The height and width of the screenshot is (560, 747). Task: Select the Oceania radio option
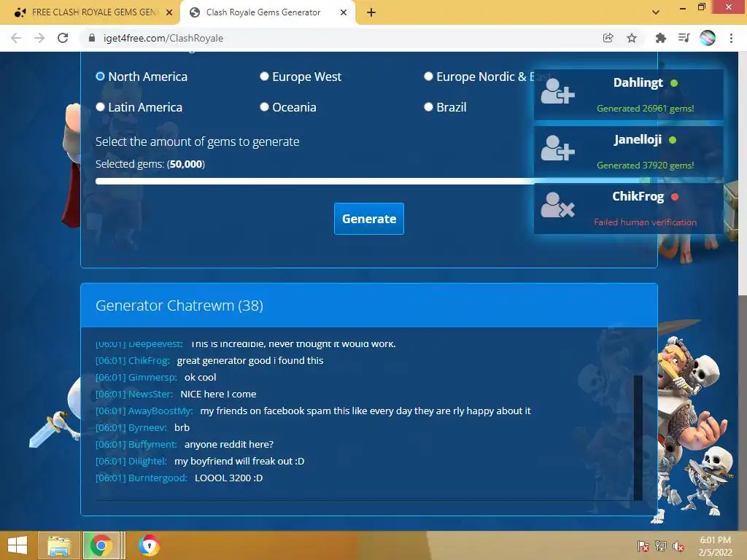pos(264,107)
